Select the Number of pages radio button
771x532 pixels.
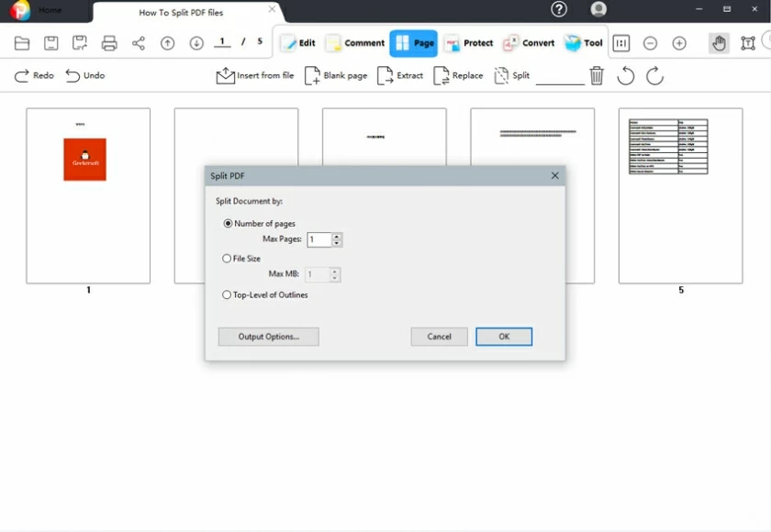pos(226,223)
